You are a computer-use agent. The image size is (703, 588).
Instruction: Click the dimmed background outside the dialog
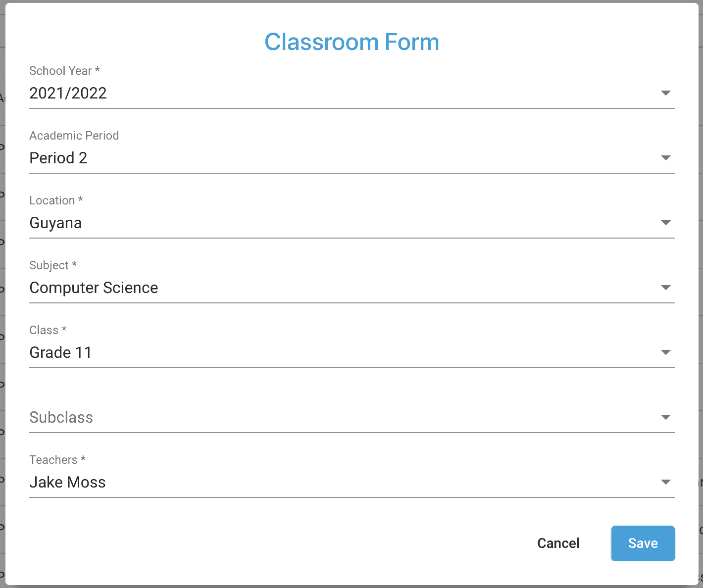[x=701, y=297]
